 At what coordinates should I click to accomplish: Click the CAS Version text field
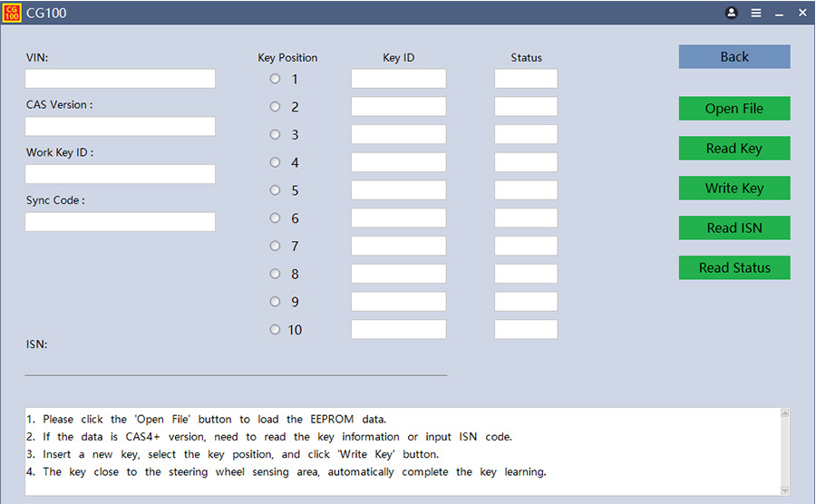coord(120,126)
